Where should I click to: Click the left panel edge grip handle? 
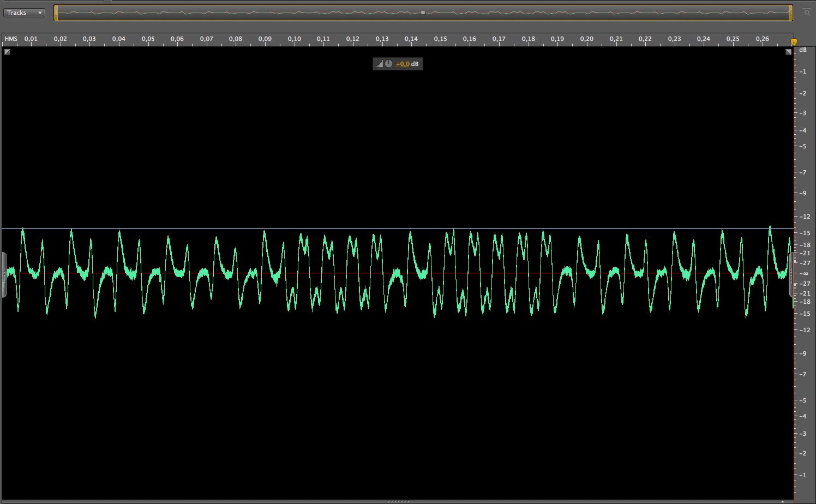tap(4, 275)
